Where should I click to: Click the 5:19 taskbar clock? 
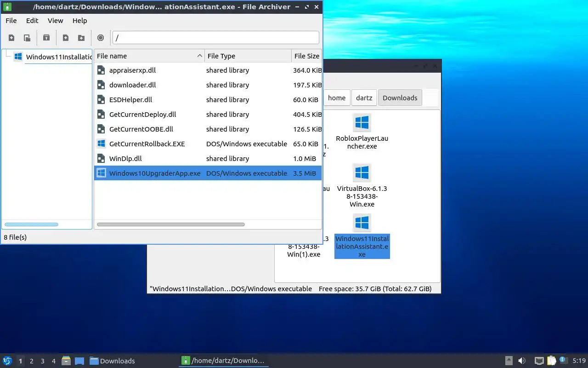point(579,361)
